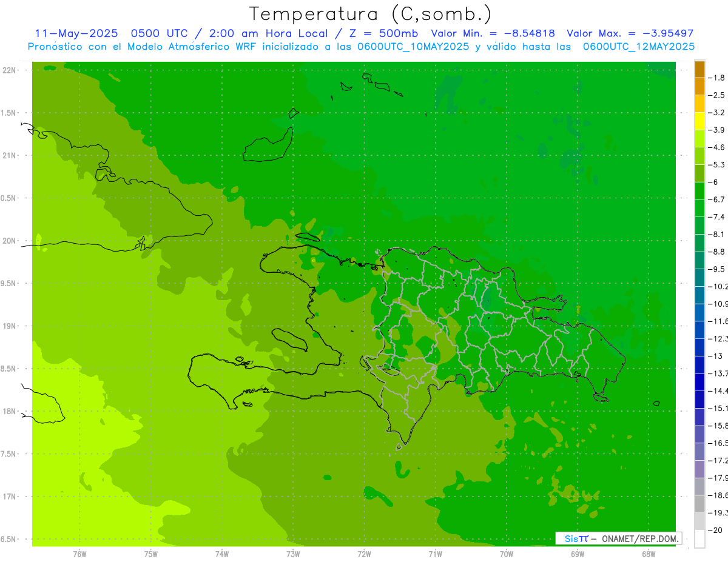
Task: Select valid-until time "0600UTC_12MAY2025"
Action: point(639,46)
